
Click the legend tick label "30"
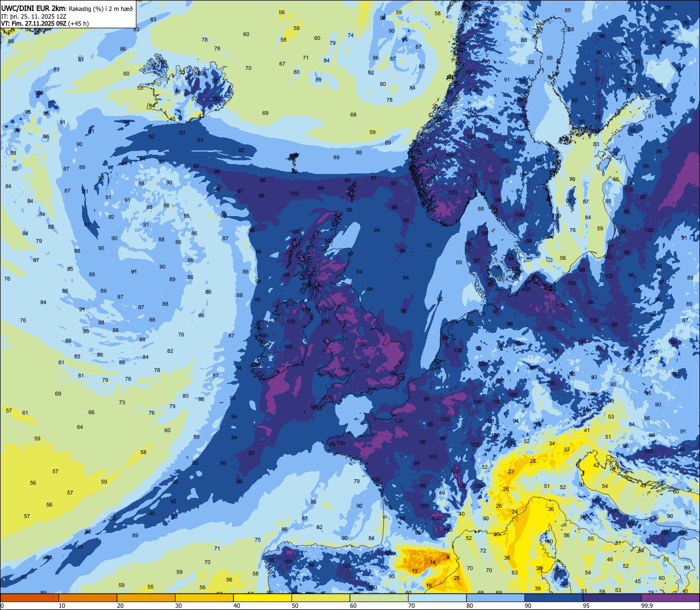178,606
